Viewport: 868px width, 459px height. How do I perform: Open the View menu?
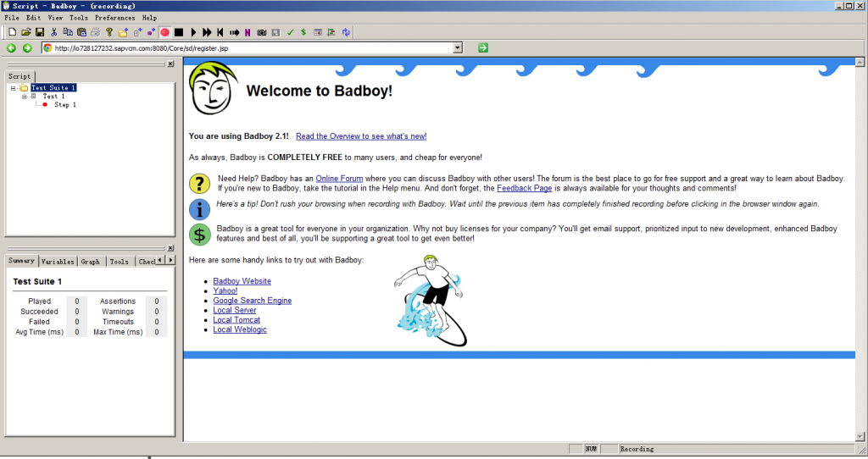click(x=55, y=18)
